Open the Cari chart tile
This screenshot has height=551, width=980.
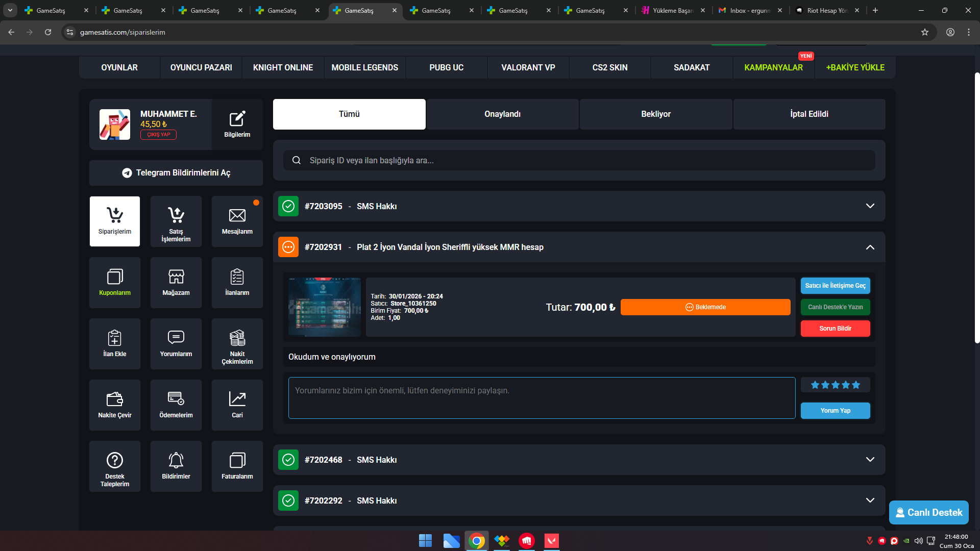click(x=237, y=405)
